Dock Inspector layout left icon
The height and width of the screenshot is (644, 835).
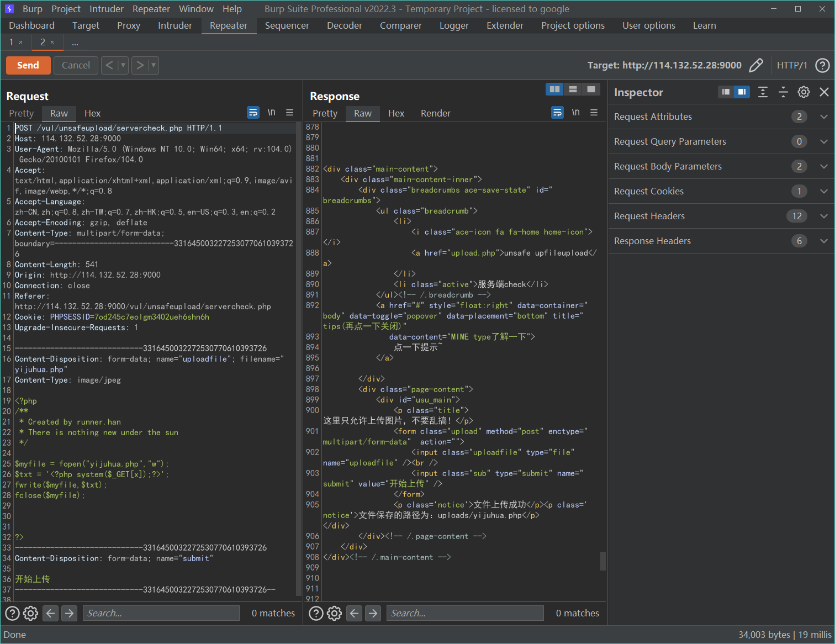click(726, 92)
